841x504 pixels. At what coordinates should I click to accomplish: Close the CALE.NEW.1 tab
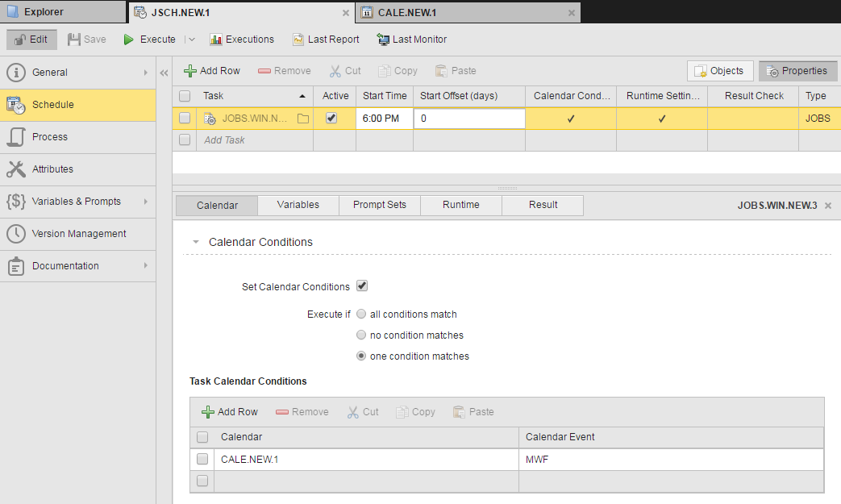click(571, 13)
